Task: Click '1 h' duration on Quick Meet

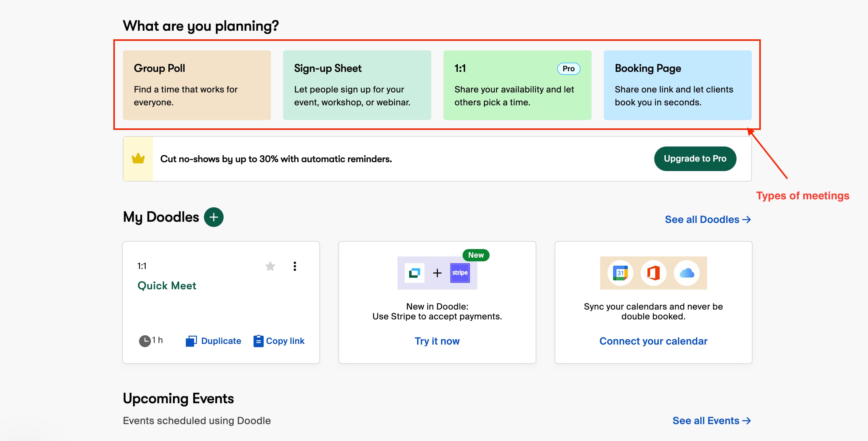Action: pyautogui.click(x=157, y=340)
